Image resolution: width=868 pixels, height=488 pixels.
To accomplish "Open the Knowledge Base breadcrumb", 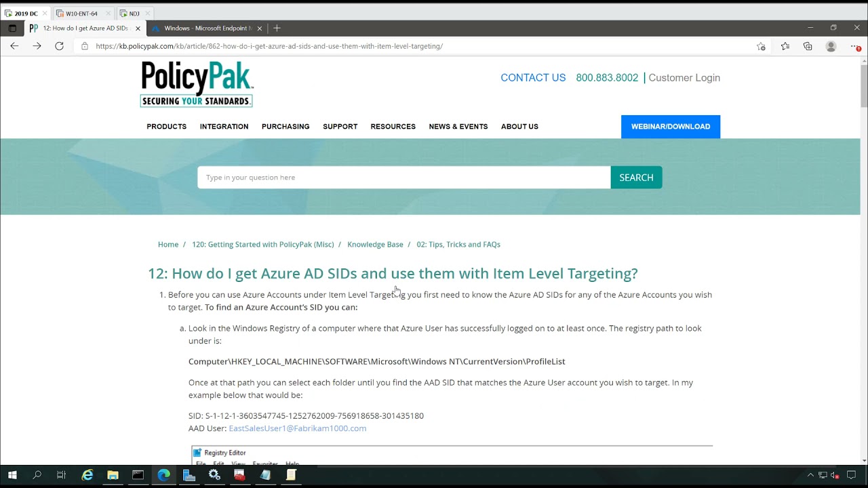I will tap(375, 245).
